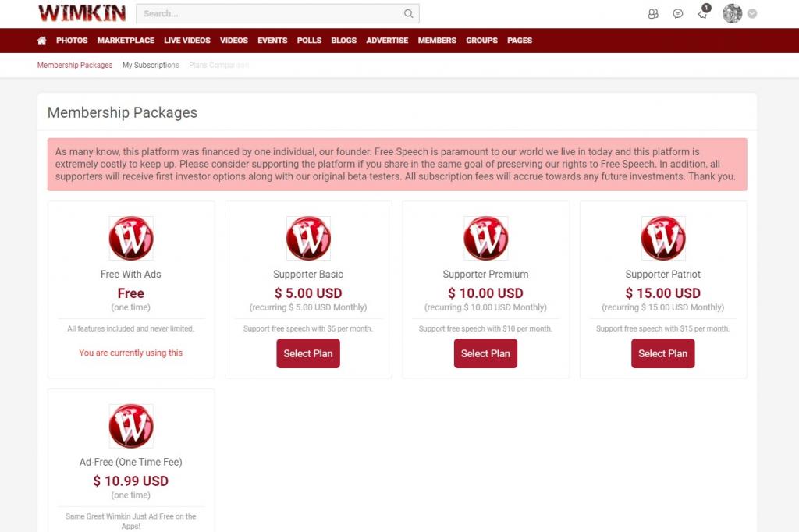Click the Supporter Patriot plan logo

(663, 239)
